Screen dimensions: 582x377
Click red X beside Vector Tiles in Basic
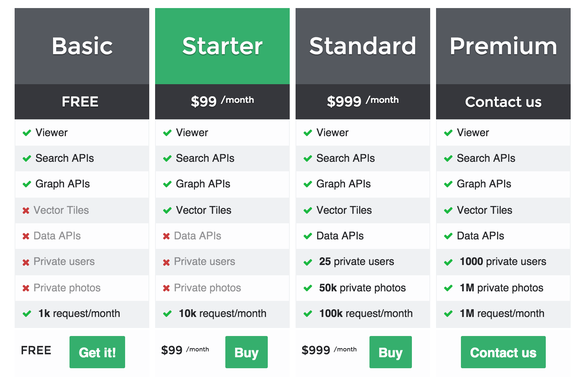point(26,210)
